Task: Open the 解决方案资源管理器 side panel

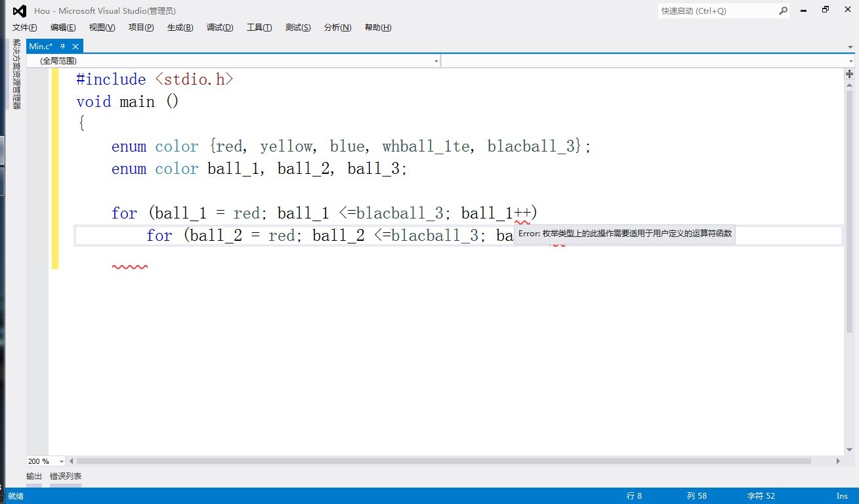Action: click(17, 73)
